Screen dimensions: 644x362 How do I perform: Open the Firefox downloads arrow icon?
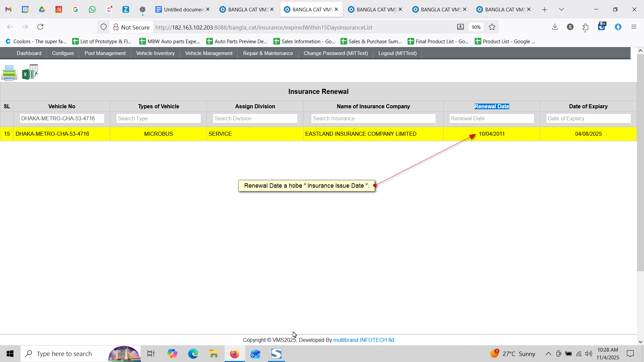pyautogui.click(x=555, y=27)
